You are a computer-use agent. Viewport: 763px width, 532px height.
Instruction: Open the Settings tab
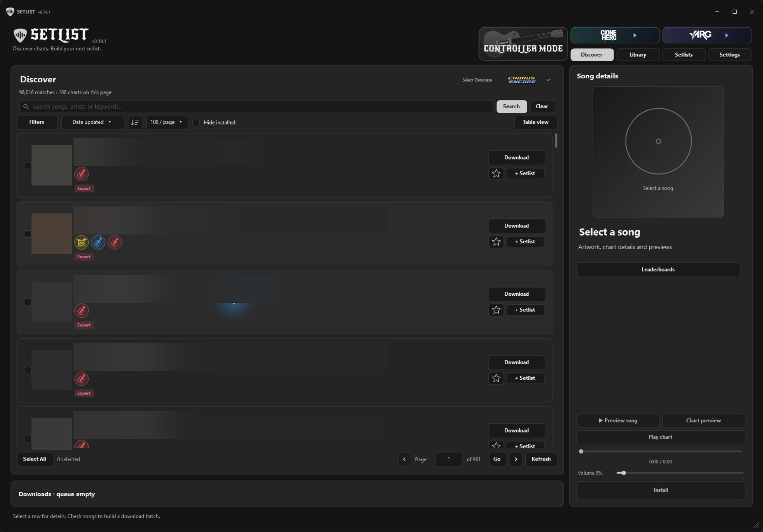729,55
